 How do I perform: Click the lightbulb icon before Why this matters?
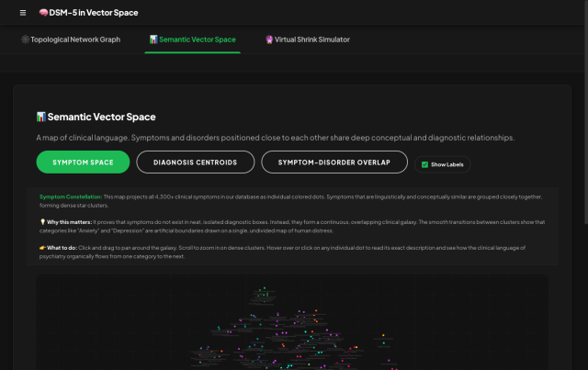pyautogui.click(x=43, y=222)
